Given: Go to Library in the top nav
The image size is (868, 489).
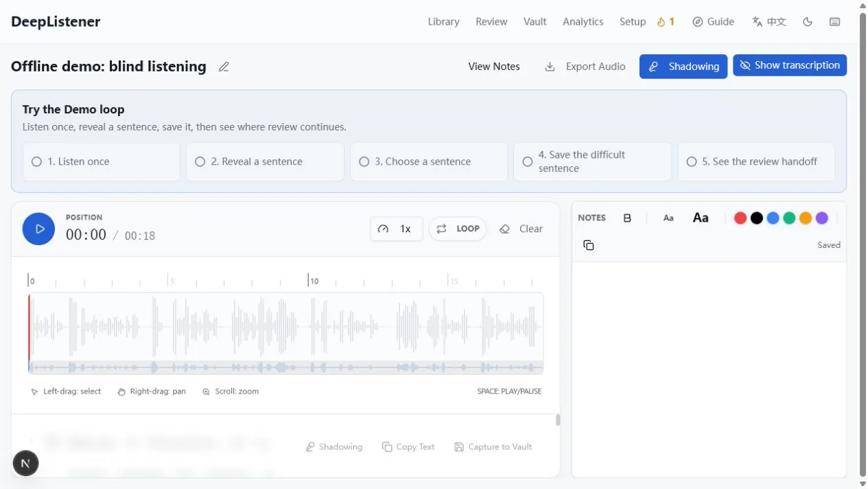Looking at the screenshot, I should click(443, 22).
